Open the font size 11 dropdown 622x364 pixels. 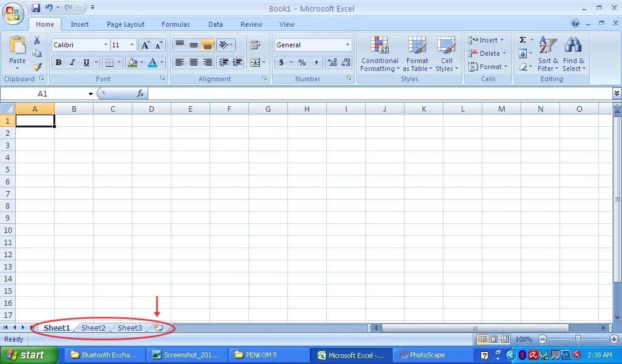click(132, 45)
